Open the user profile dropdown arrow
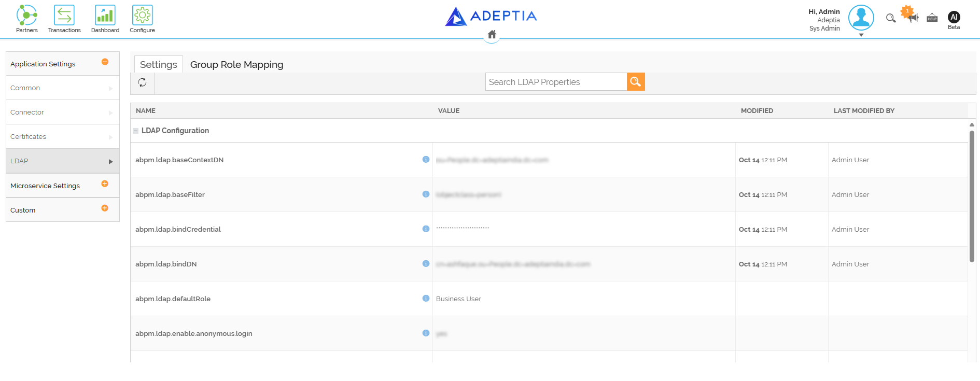The width and height of the screenshot is (980, 381). coord(861,35)
